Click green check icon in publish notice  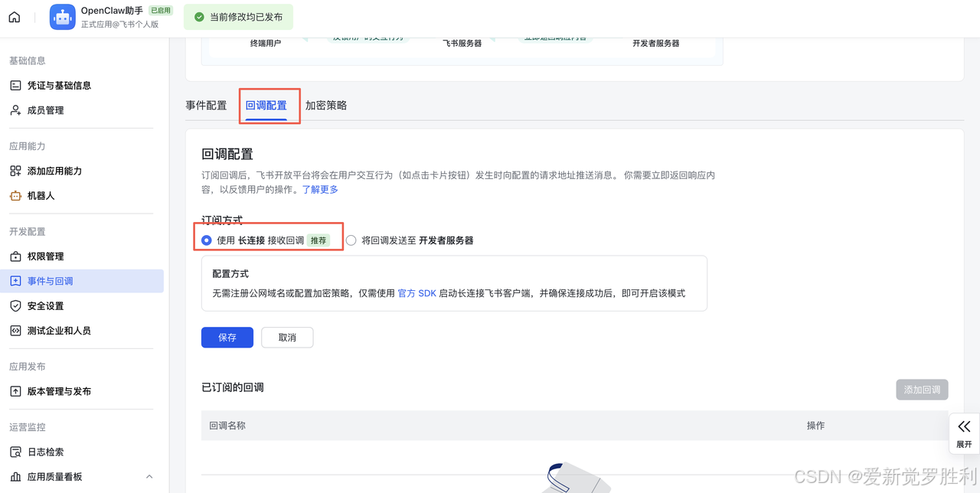[x=199, y=17]
